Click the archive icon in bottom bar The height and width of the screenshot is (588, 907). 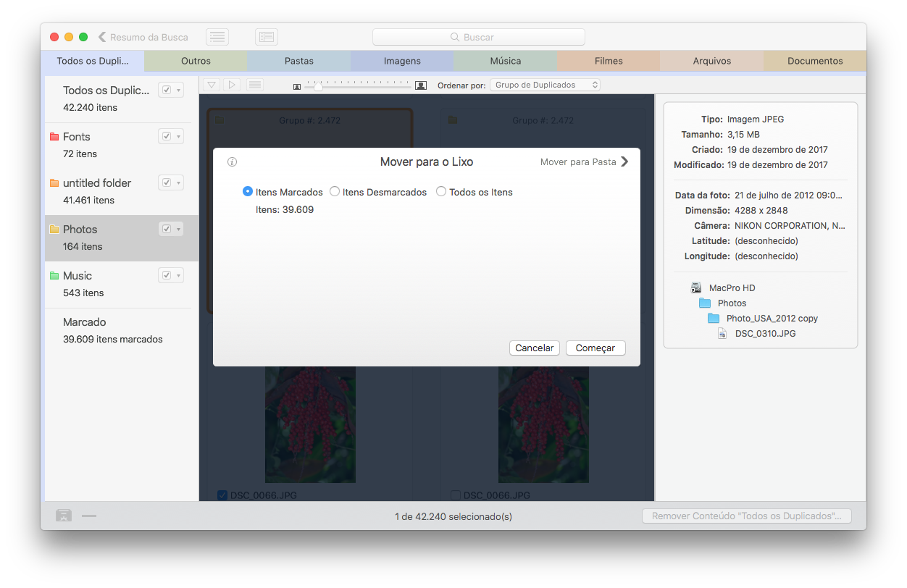point(64,516)
